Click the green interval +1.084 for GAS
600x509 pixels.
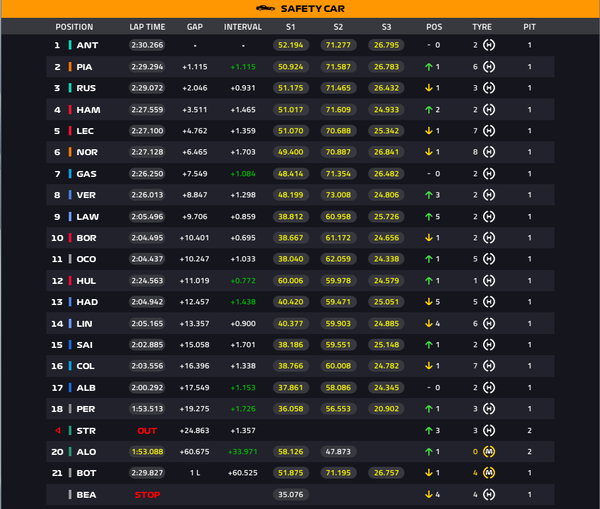[243, 174]
